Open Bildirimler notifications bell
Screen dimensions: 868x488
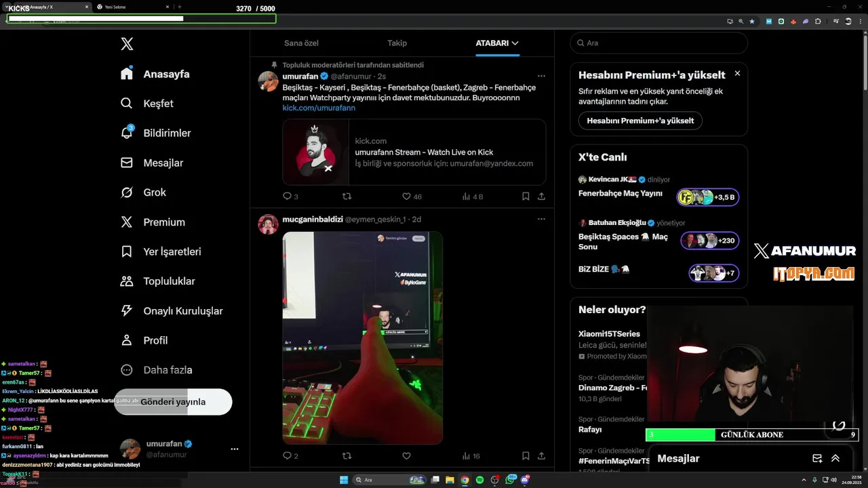coord(156,133)
